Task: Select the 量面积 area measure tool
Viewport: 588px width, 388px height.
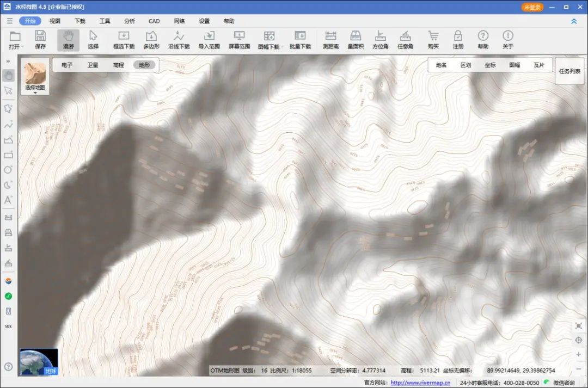Action: point(356,40)
